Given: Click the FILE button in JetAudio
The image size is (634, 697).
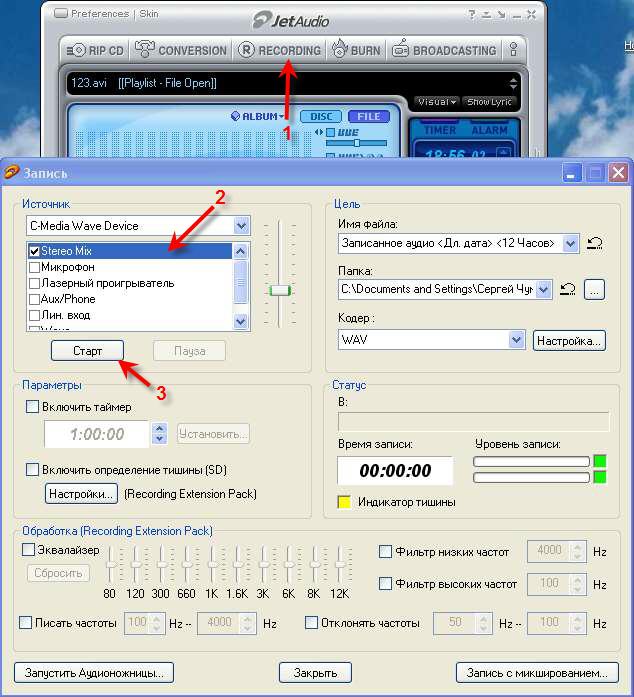Looking at the screenshot, I should 369,116.
